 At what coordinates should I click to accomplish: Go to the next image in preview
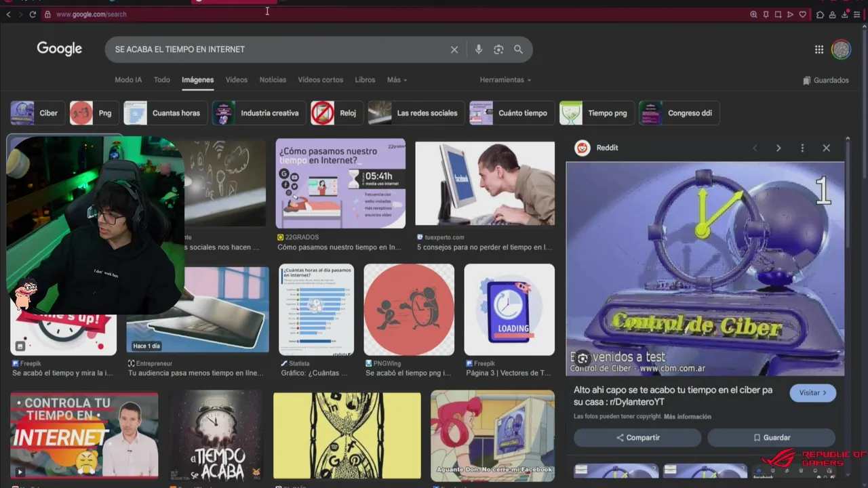778,148
